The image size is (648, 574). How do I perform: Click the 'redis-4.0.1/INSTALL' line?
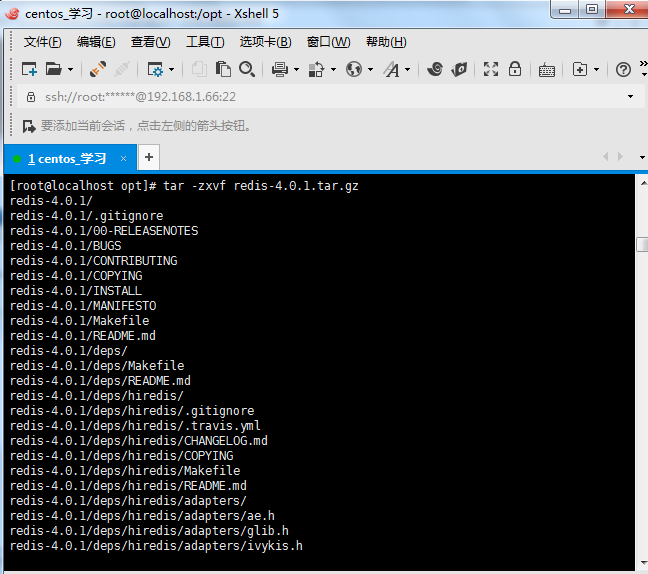point(76,291)
